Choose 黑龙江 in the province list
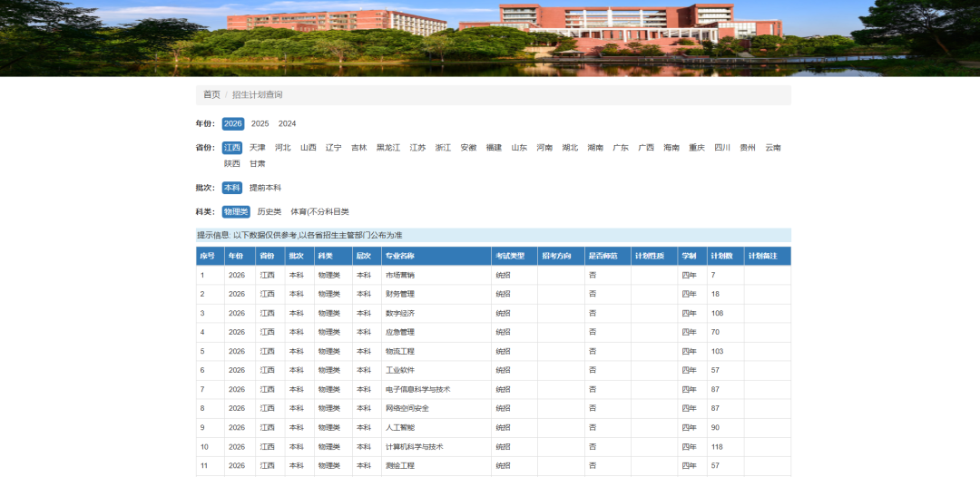 388,148
